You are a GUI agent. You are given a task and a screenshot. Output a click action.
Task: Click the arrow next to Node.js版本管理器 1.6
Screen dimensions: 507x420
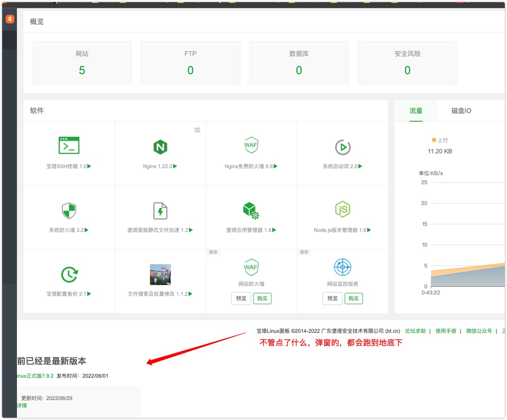(x=369, y=230)
